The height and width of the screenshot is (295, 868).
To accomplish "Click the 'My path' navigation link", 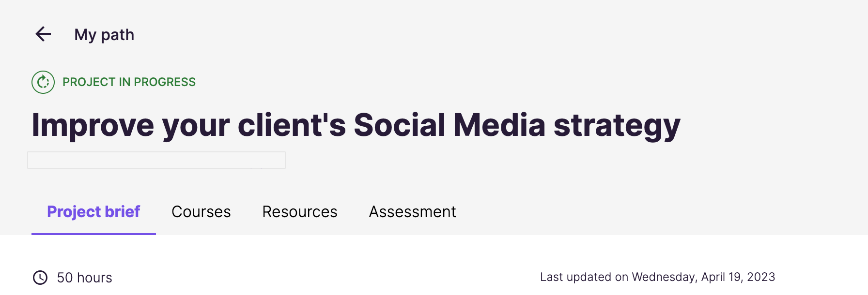I will click(104, 34).
